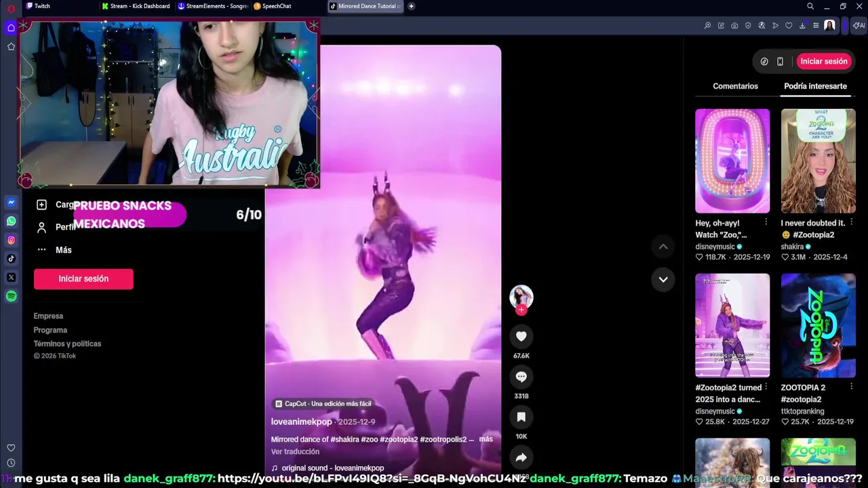The image size is (868, 488).
Task: Open loveanimekpop username link
Action: point(301,422)
